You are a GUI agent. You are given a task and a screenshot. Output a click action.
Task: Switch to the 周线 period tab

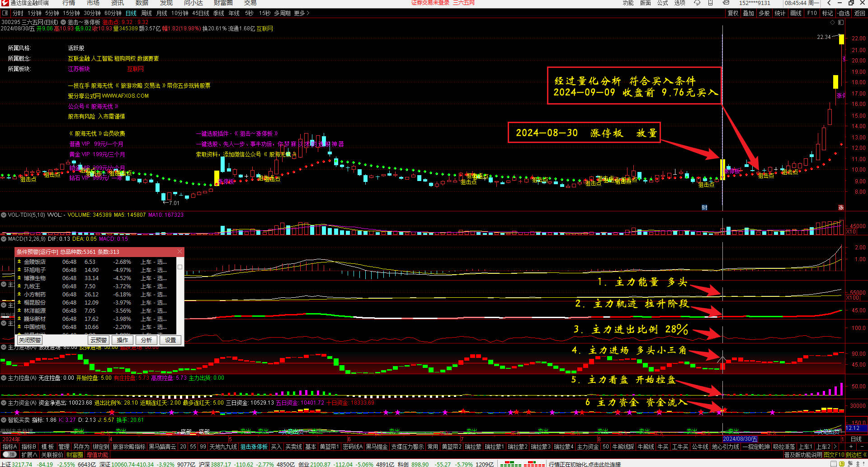point(146,14)
